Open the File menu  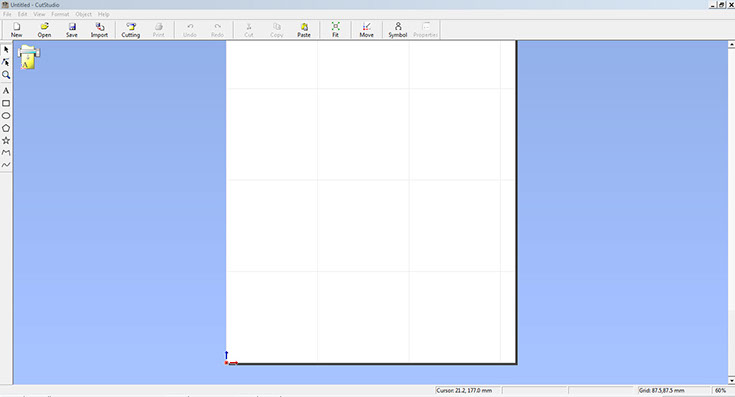coord(7,14)
